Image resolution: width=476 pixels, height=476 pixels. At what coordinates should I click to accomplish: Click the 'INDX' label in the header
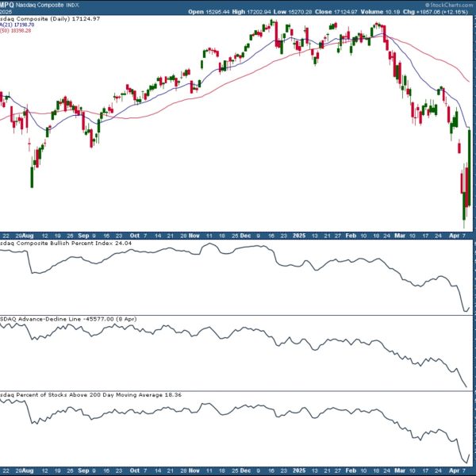[x=72, y=6]
